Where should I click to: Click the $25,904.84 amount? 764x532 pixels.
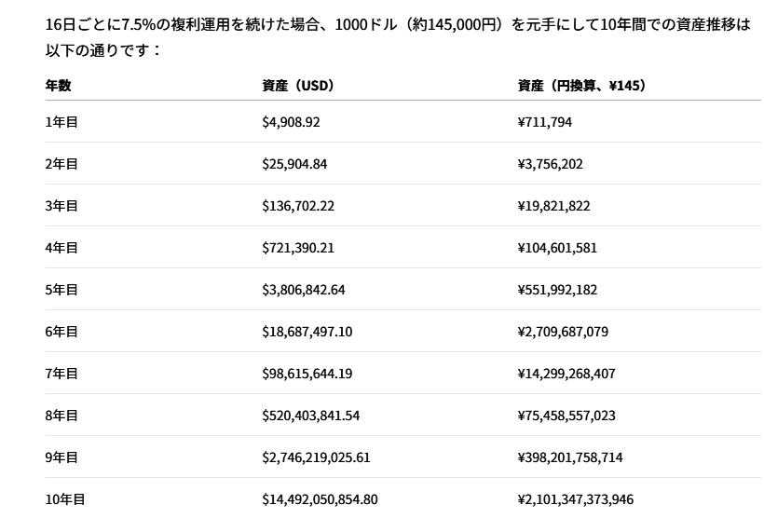coord(294,164)
